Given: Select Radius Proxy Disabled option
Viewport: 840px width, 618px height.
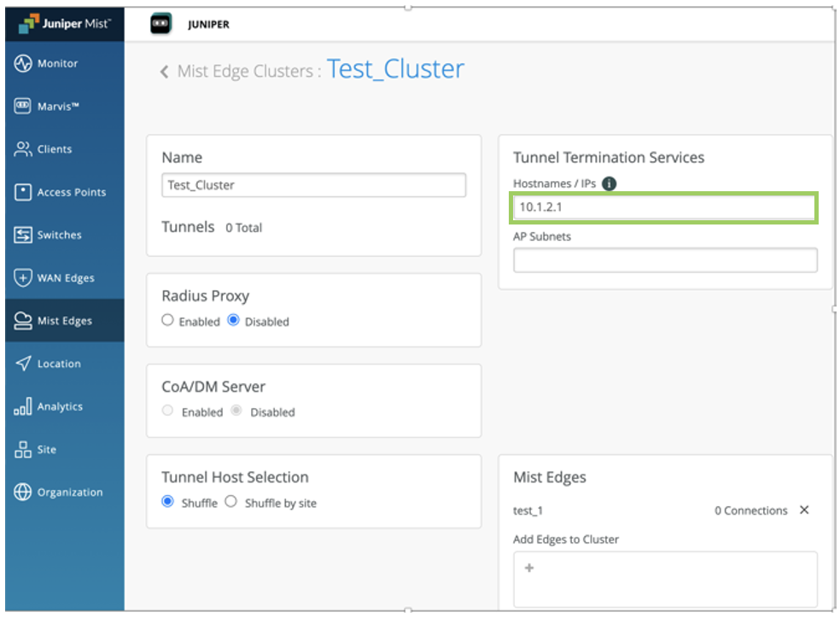Looking at the screenshot, I should click(234, 321).
